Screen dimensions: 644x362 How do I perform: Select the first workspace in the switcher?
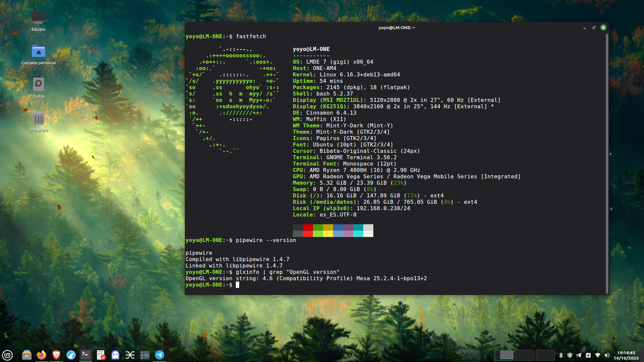(x=504, y=355)
